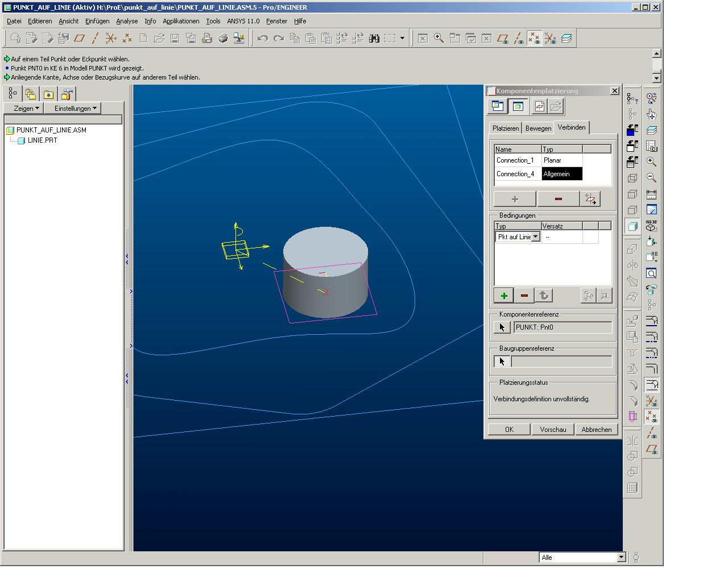Switch to the Bewegen tab
This screenshot has height=582, width=728.
pos(537,128)
